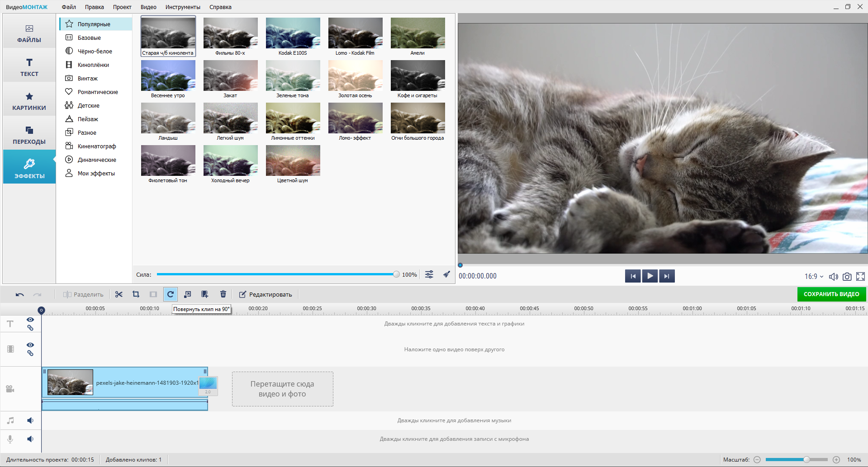This screenshot has height=467, width=868.
Task: Select the crop tool icon
Action: pyautogui.click(x=136, y=295)
